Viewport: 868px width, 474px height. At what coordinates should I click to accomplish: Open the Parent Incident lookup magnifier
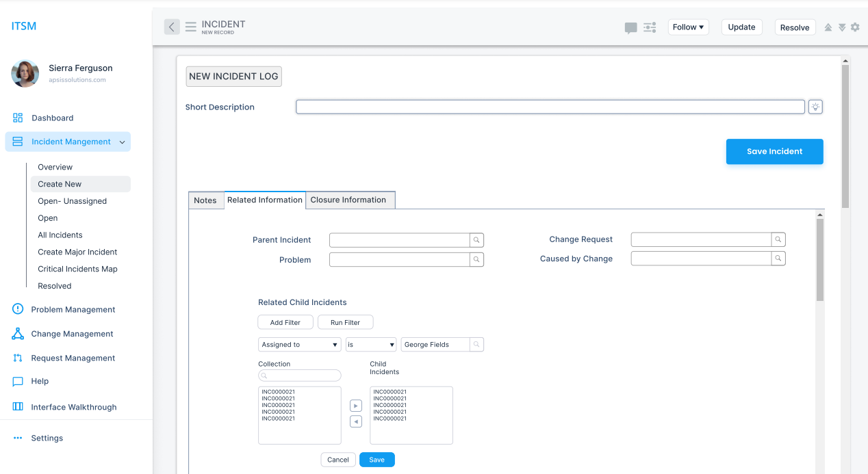[476, 240]
